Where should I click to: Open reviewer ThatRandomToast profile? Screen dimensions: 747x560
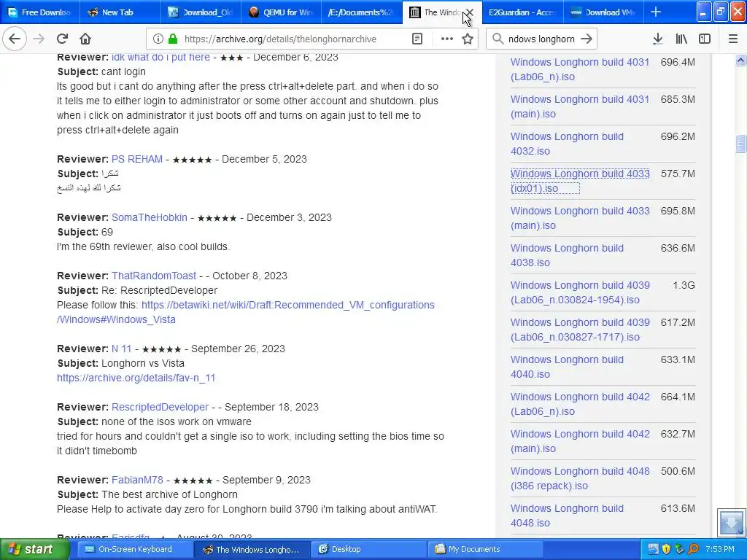[154, 276]
